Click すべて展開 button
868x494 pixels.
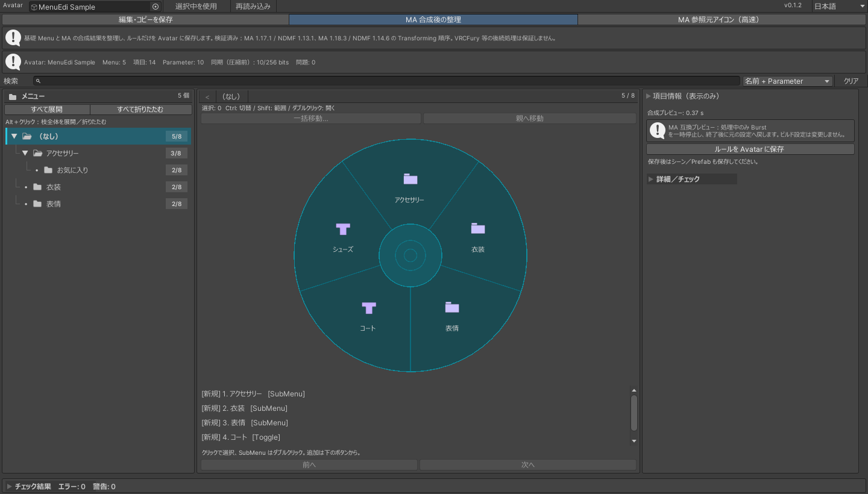pos(46,109)
